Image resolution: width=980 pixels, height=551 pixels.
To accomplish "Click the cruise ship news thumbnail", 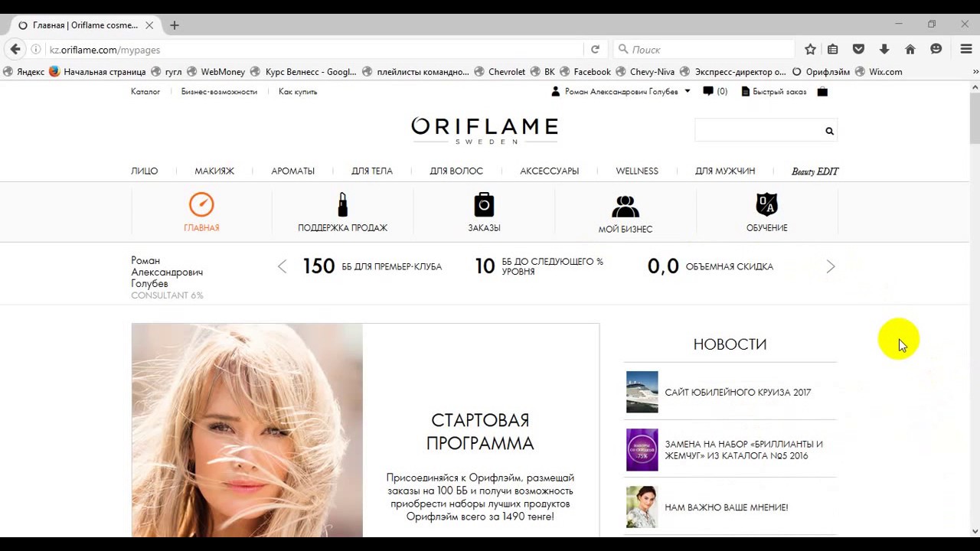I will [642, 392].
